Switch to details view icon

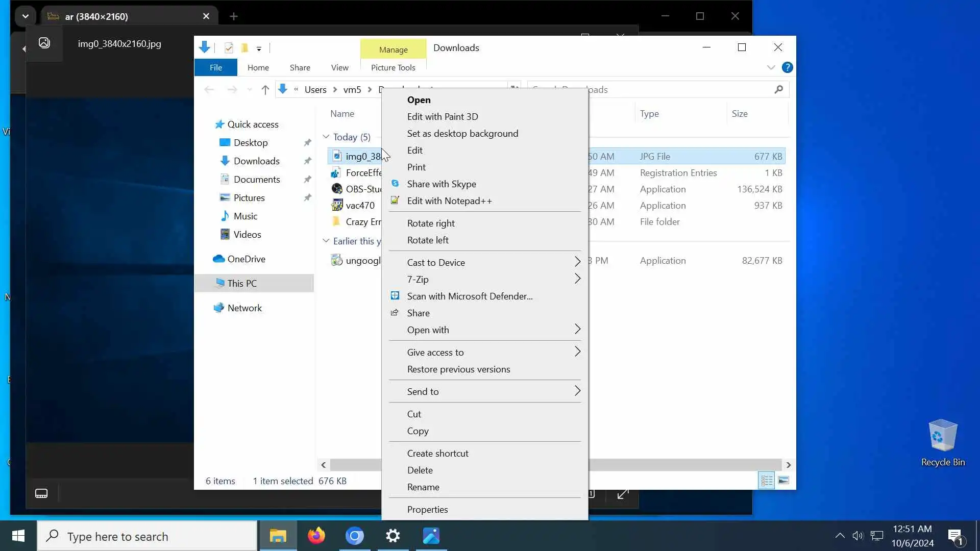point(766,481)
